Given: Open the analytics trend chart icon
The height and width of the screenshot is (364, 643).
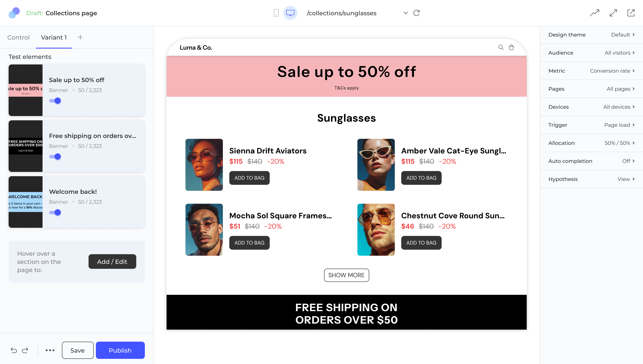Looking at the screenshot, I should tap(594, 13).
